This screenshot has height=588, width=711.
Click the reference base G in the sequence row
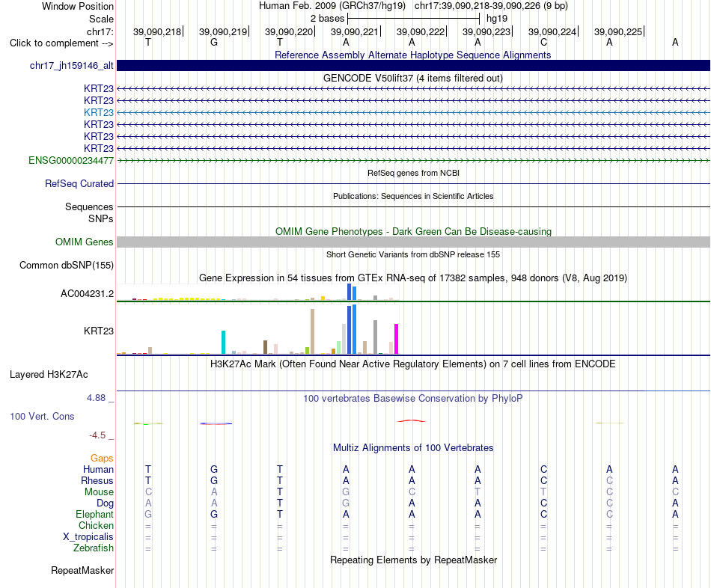[214, 43]
